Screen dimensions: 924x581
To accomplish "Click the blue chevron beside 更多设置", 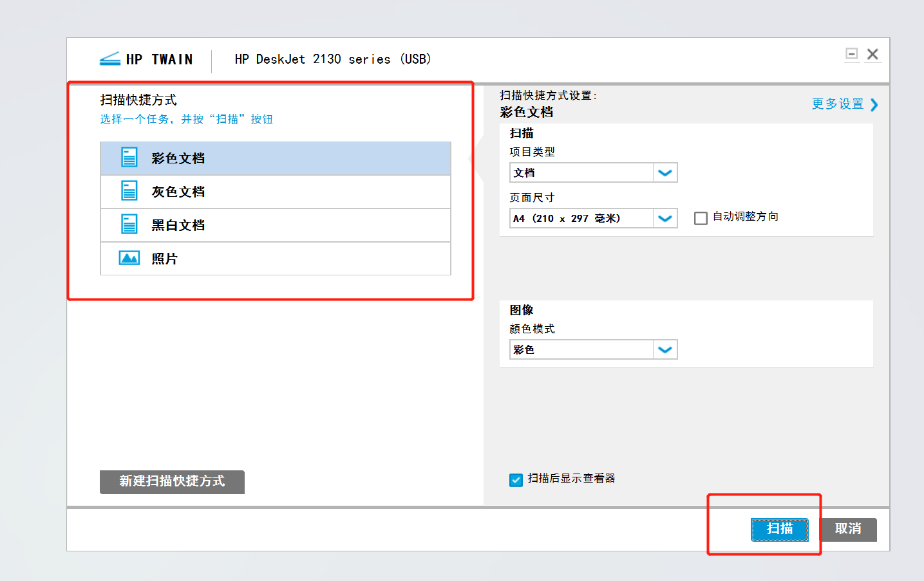I will click(874, 105).
